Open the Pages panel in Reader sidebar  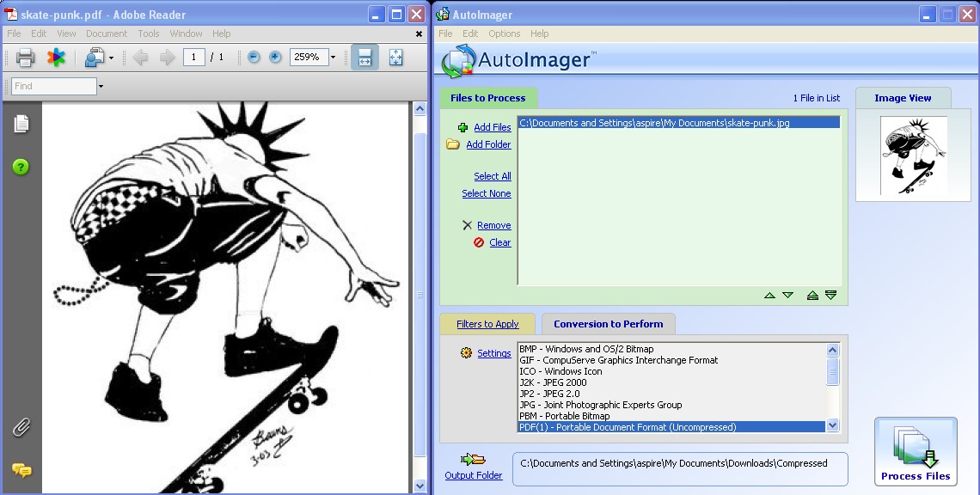tap(21, 124)
